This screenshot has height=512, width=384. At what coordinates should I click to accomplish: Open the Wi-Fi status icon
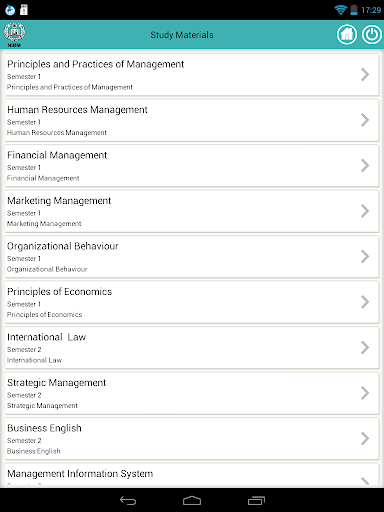[341, 10]
